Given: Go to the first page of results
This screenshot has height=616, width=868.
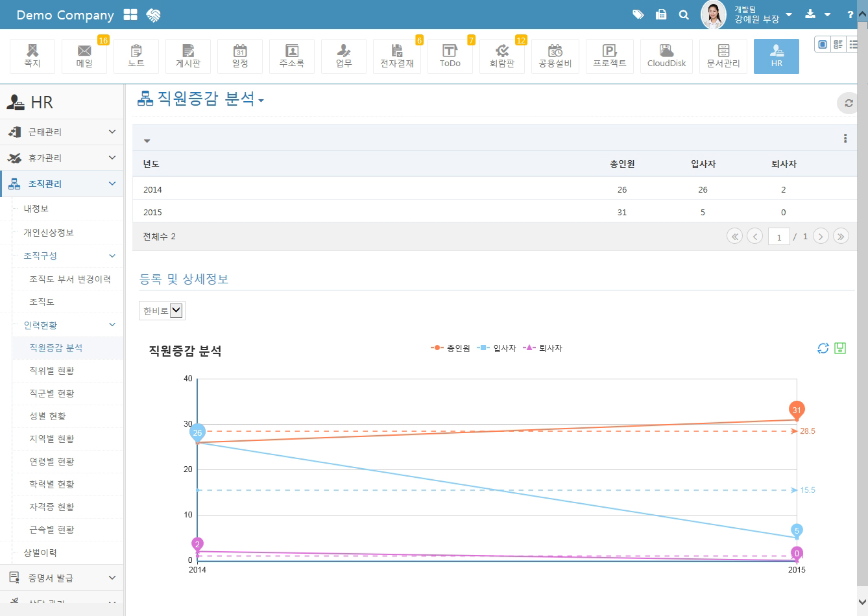Looking at the screenshot, I should coord(734,236).
